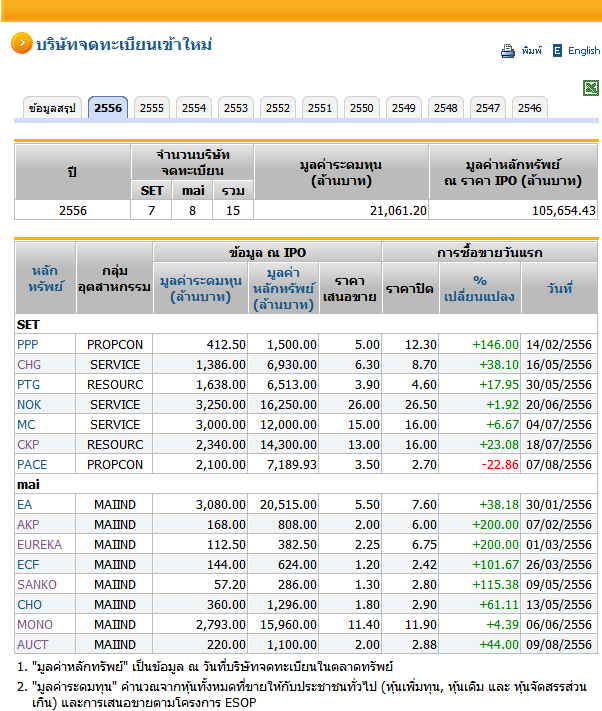Open the 2553 tab
This screenshot has height=711, width=602.
coord(236,108)
